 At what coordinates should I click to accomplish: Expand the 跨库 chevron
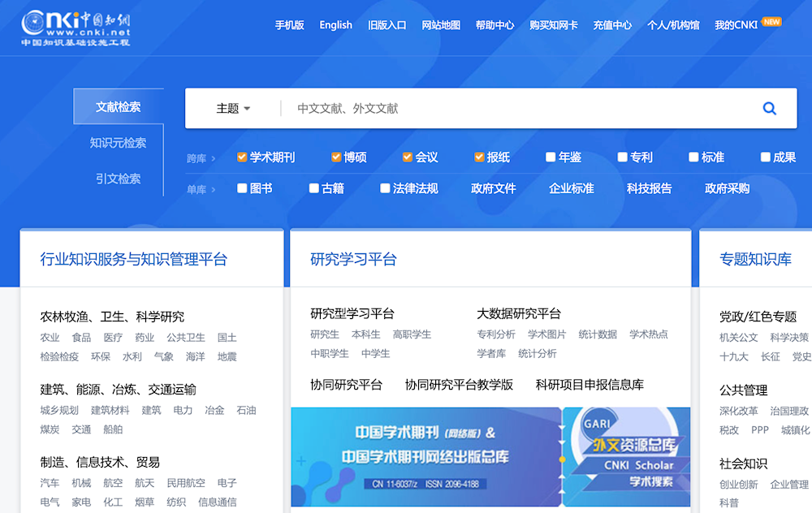click(x=214, y=158)
